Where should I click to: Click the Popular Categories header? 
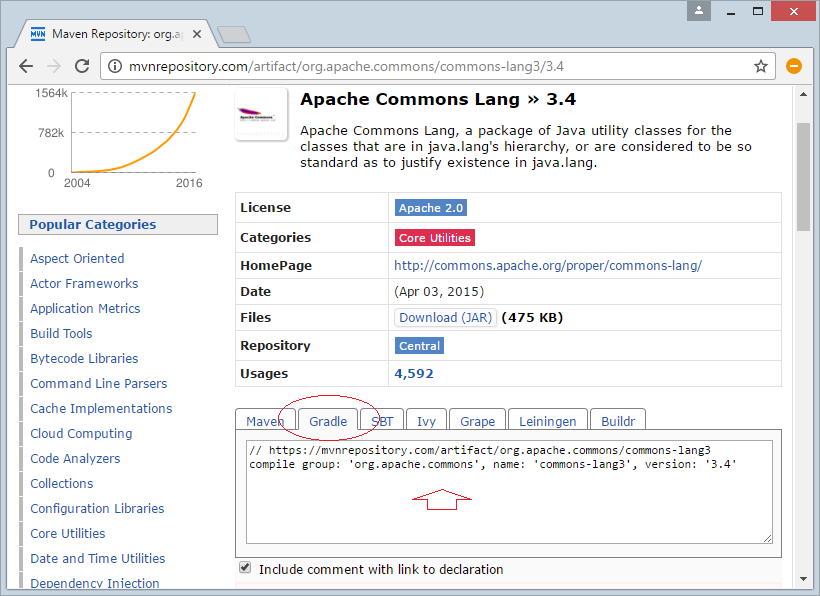(x=118, y=225)
